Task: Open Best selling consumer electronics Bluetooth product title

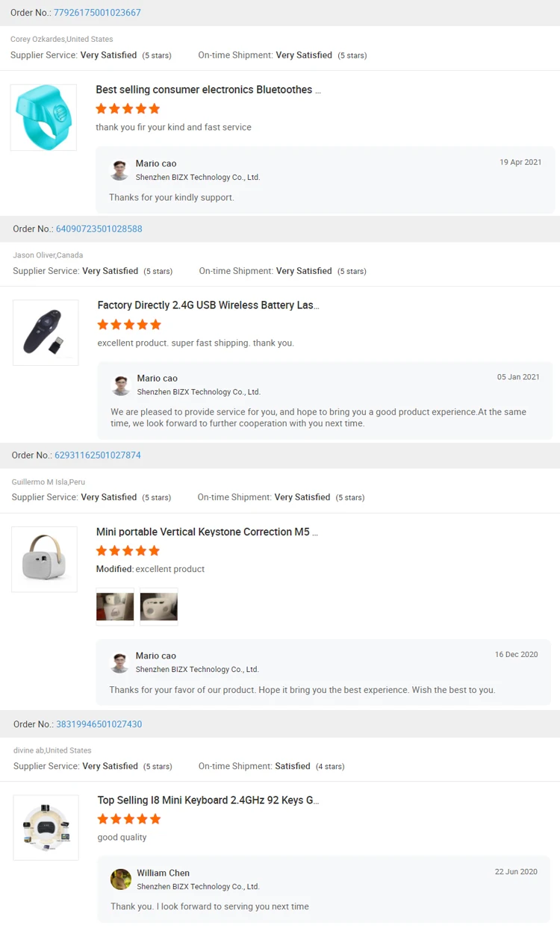Action: coord(208,90)
